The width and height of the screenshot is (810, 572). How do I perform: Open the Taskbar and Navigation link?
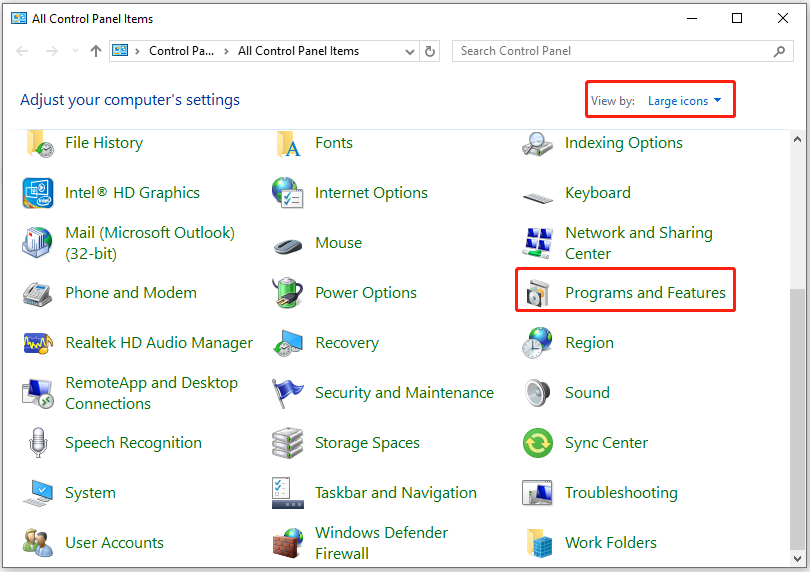tap(396, 493)
